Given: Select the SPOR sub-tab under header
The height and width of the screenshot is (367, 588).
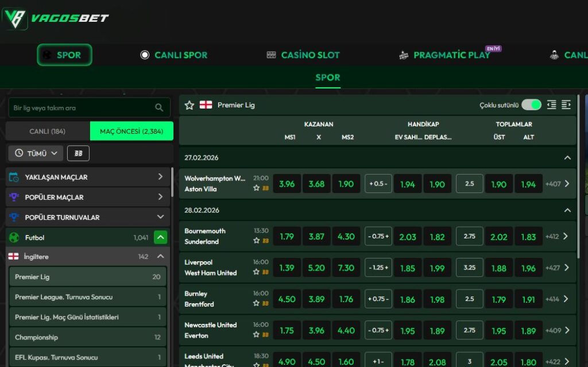Looking at the screenshot, I should [328, 78].
